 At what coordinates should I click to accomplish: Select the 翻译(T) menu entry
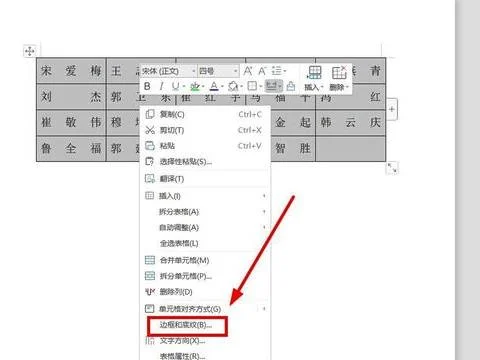coord(205,179)
